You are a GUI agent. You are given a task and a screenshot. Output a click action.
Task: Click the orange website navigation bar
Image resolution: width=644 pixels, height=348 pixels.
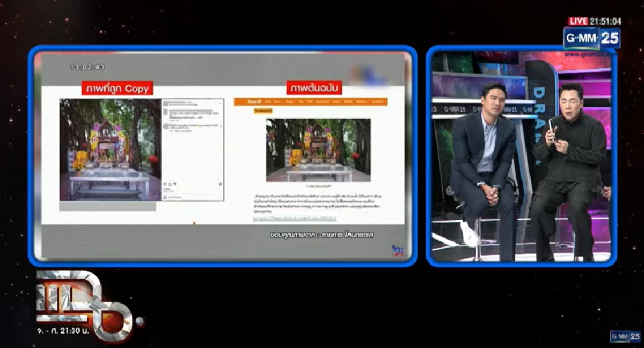(x=310, y=101)
